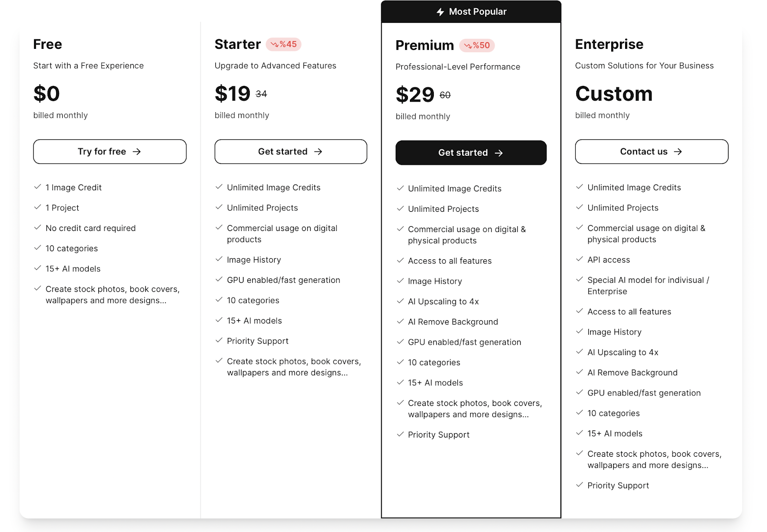Click the checkmark next to AI Upscaling to 4x in Premium
This screenshot has height=532, width=767.
pos(400,301)
